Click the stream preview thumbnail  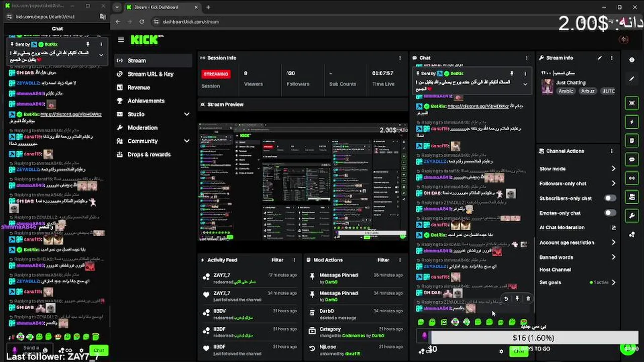point(303,182)
